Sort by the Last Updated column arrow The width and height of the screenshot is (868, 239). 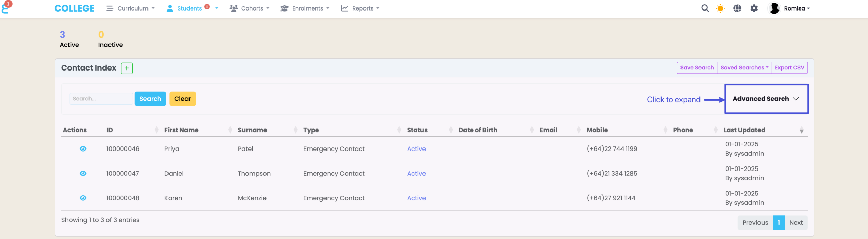[801, 131]
